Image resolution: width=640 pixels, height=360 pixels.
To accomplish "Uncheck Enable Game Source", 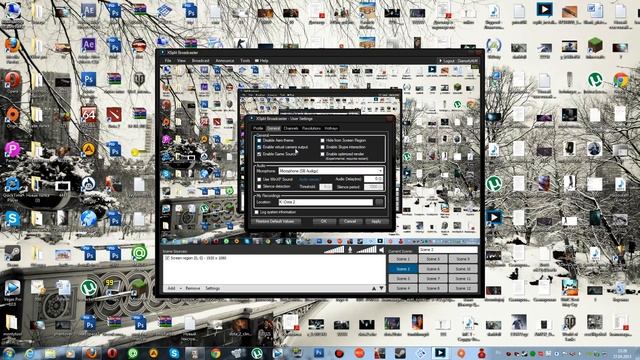I will coord(259,154).
